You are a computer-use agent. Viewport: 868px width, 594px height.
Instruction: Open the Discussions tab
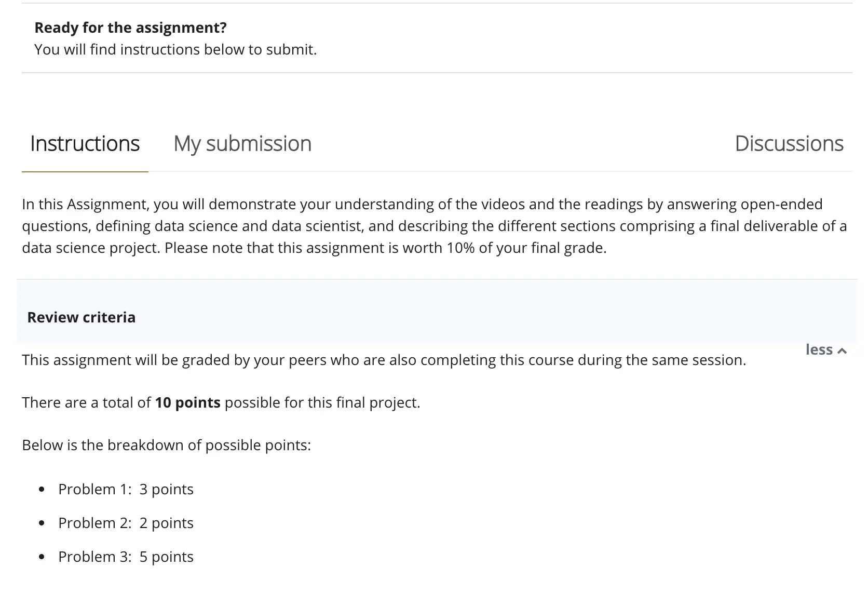pyautogui.click(x=789, y=144)
